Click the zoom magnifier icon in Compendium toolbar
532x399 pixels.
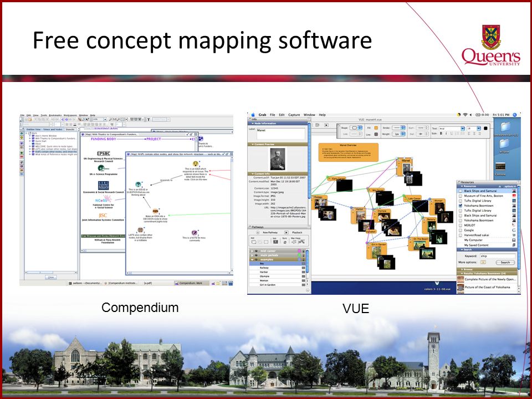110,120
